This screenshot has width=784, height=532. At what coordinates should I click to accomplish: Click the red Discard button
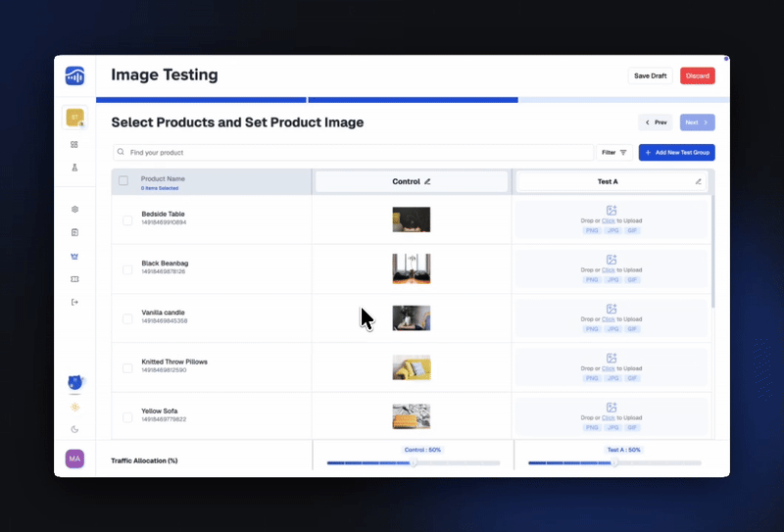[698, 76]
